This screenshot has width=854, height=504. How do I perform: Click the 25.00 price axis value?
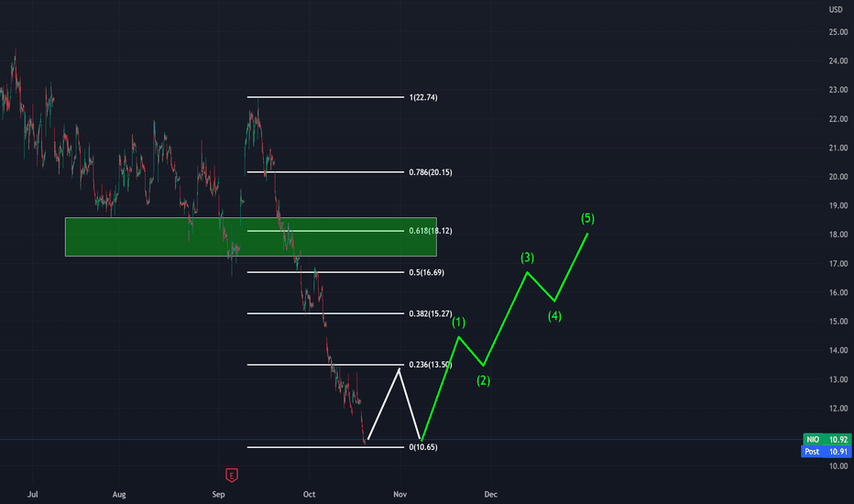click(x=838, y=32)
